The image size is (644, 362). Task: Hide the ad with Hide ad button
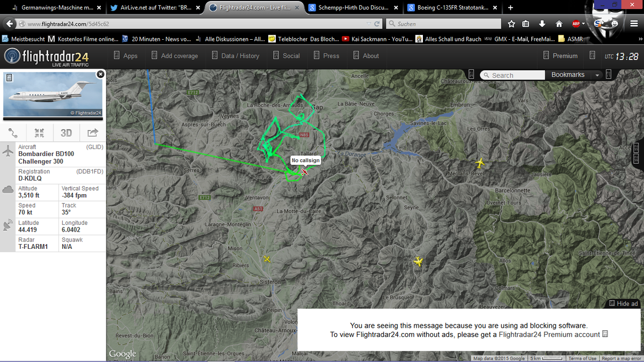tap(623, 304)
